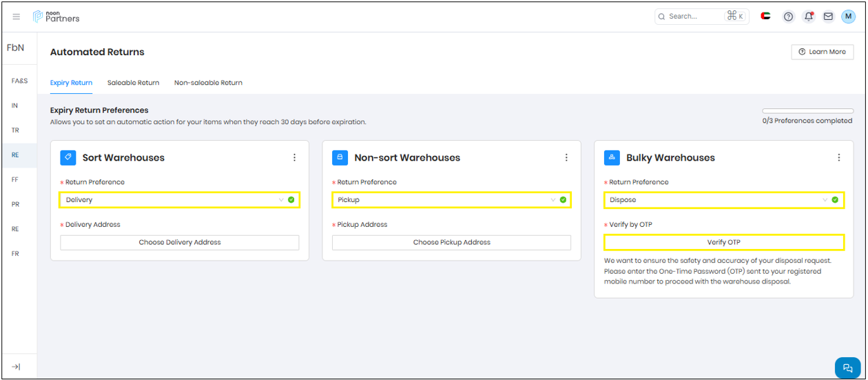This screenshot has width=868, height=380.
Task: Click the Choose Delivery Address button
Action: click(180, 243)
